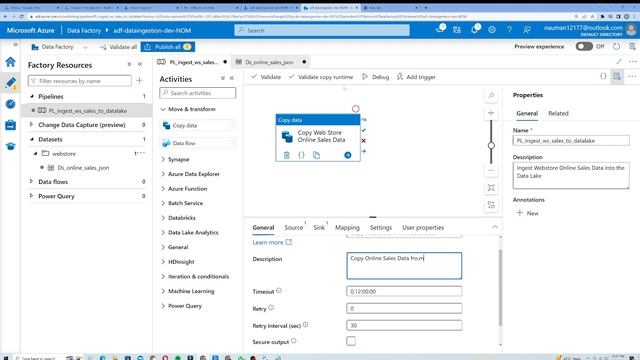Click the refresh icon near Preview experience
This screenshot has height=360, width=640.
[x=616, y=47]
